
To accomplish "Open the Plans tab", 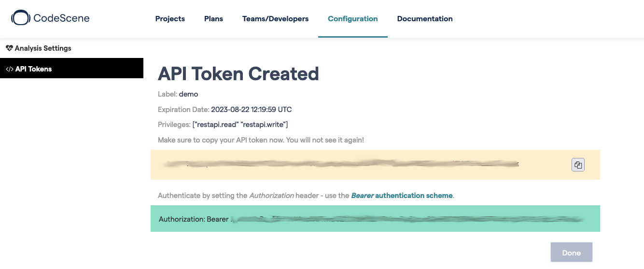I will (x=213, y=19).
